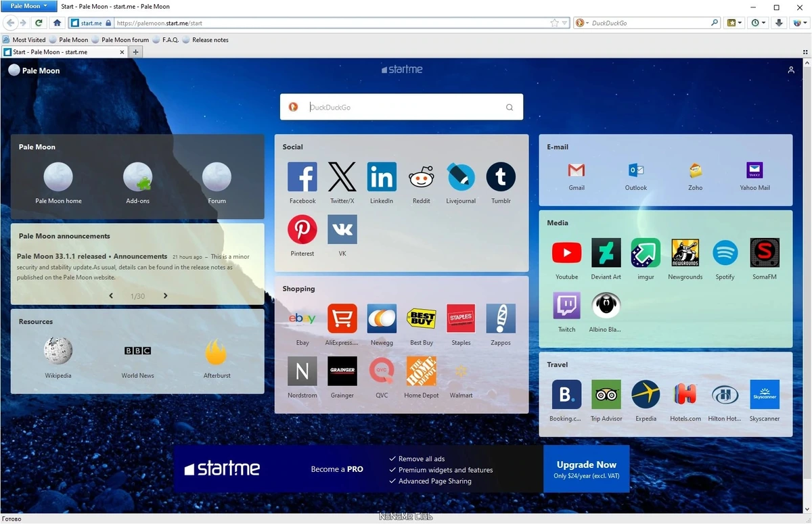The image size is (812, 524).
Task: Click the Twitch icon
Action: pyautogui.click(x=566, y=306)
